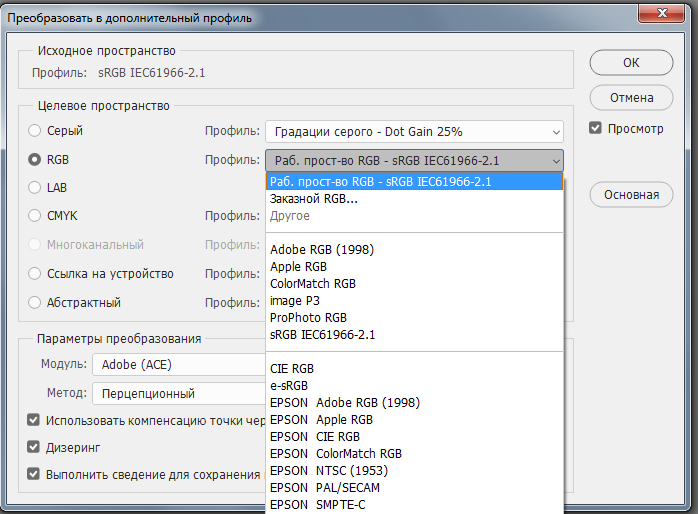Collapse the RGB profile dropdown

tap(414, 161)
